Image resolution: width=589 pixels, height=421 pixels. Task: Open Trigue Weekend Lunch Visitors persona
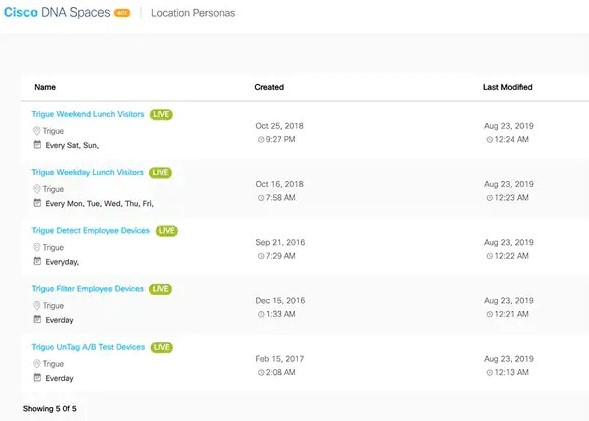[88, 114]
